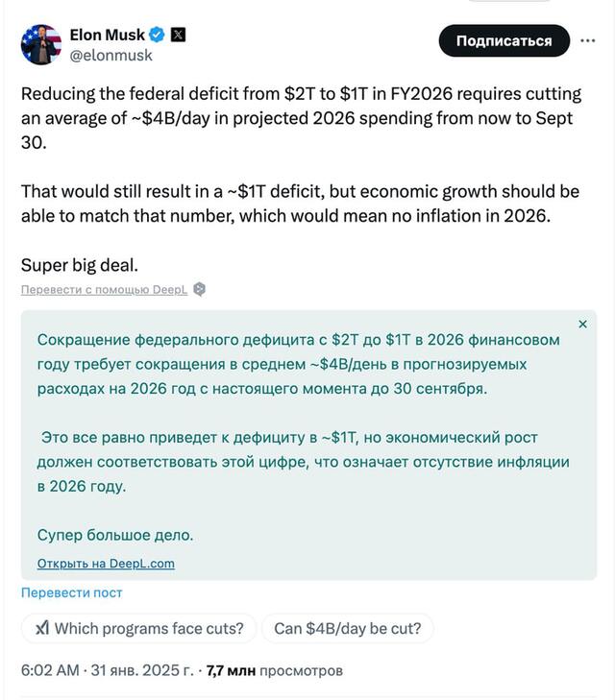Screen dimensions: 615x700
Task: Click Elon Musk's profile avatar
Action: tap(41, 44)
